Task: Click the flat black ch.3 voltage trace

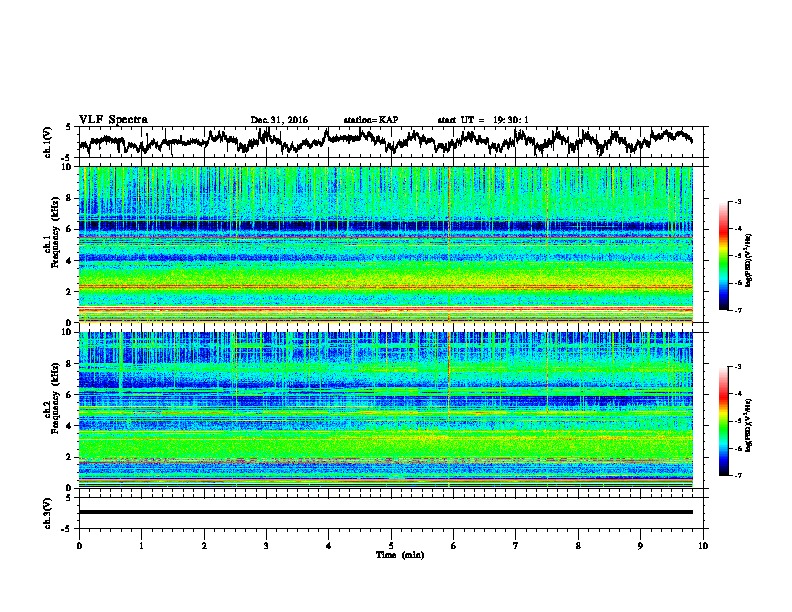Action: pos(385,512)
